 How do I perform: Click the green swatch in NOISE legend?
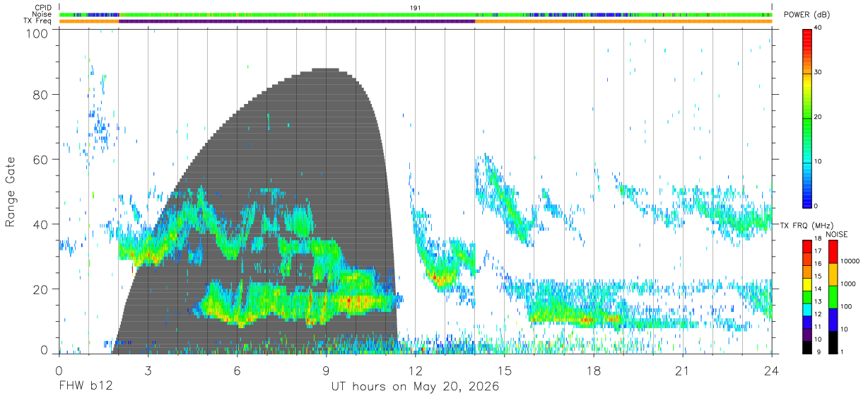tap(833, 296)
